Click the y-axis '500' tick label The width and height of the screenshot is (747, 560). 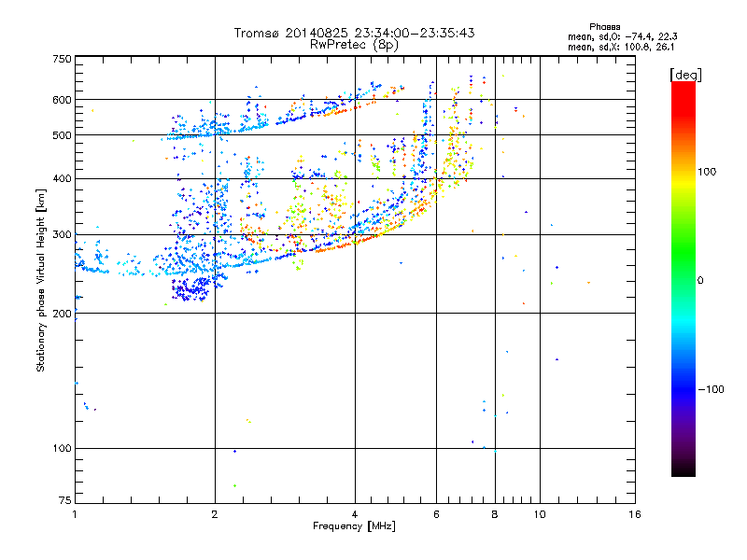[x=62, y=135]
